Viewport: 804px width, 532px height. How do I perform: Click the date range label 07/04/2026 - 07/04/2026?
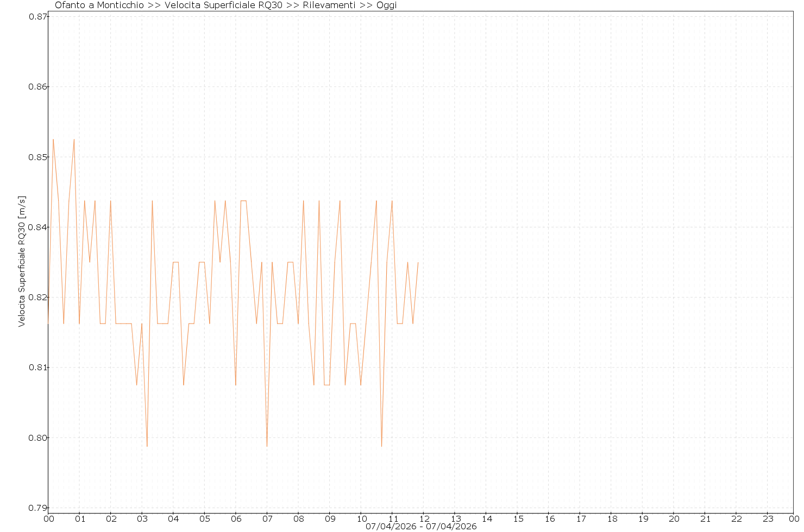pyautogui.click(x=421, y=527)
